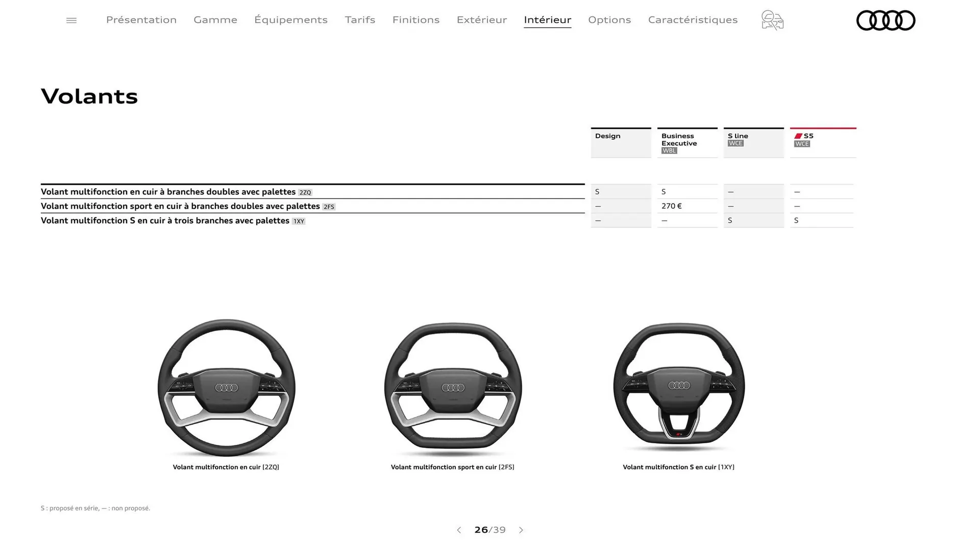Click the previous page arrow
980x551 pixels.
tap(458, 530)
